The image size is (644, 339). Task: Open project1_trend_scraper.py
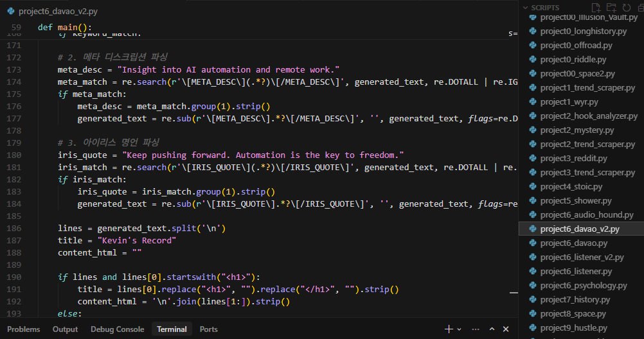587,88
